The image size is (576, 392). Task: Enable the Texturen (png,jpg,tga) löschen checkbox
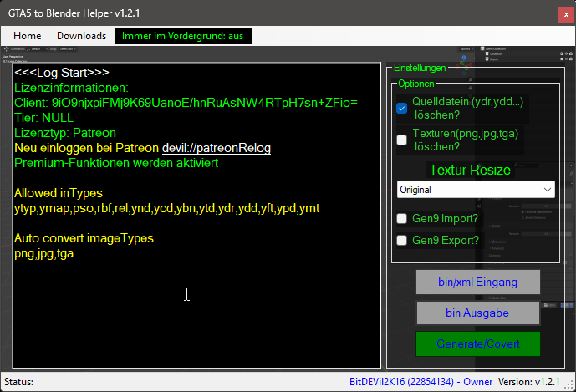pos(402,140)
